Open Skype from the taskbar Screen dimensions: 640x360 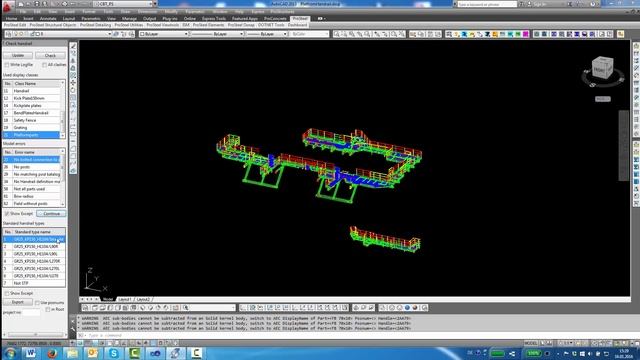coord(114,353)
